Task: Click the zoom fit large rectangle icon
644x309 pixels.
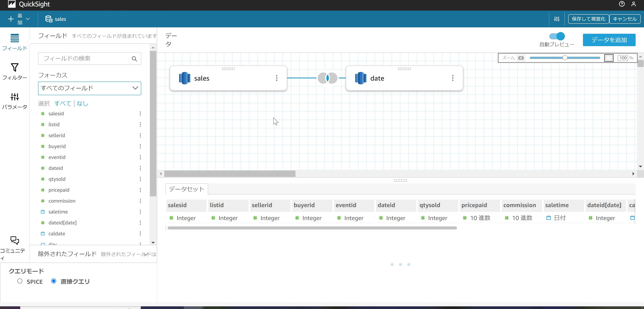Action: (x=608, y=58)
